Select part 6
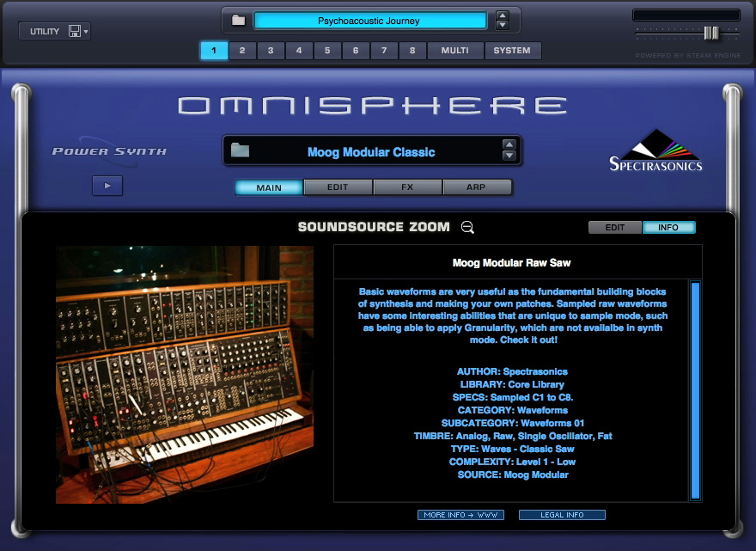 356,50
